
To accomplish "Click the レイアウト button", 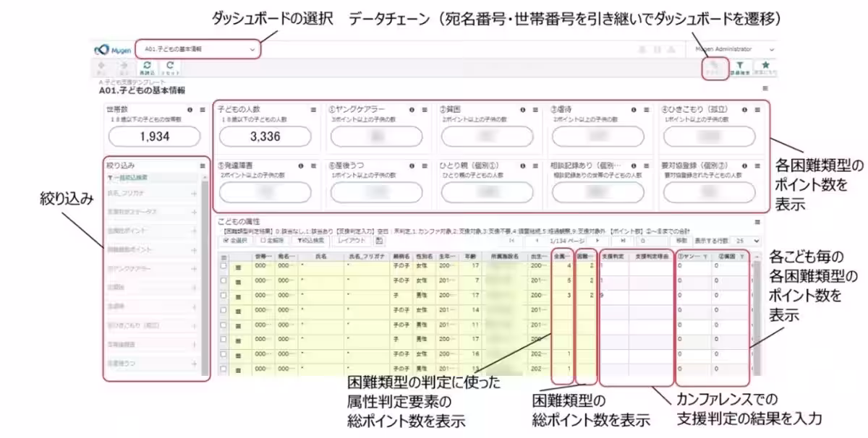I will click(352, 240).
